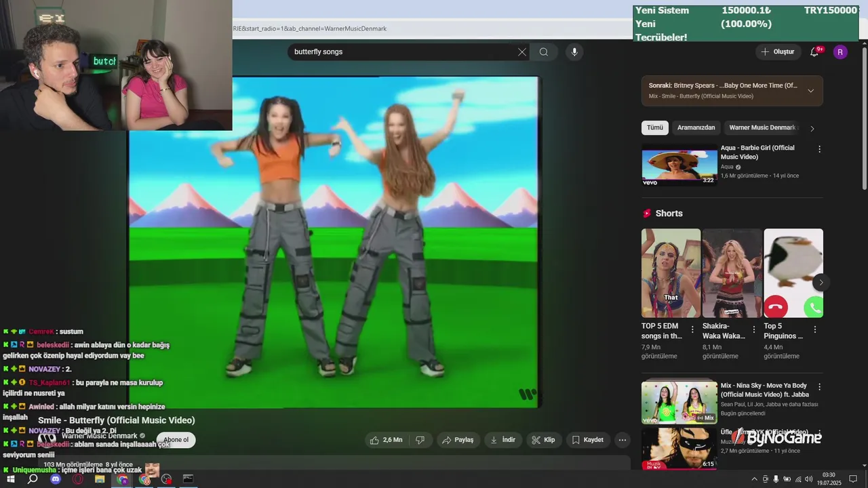Screen dimensions: 868x488
Task: Open the Windows notification center
Action: point(853,479)
